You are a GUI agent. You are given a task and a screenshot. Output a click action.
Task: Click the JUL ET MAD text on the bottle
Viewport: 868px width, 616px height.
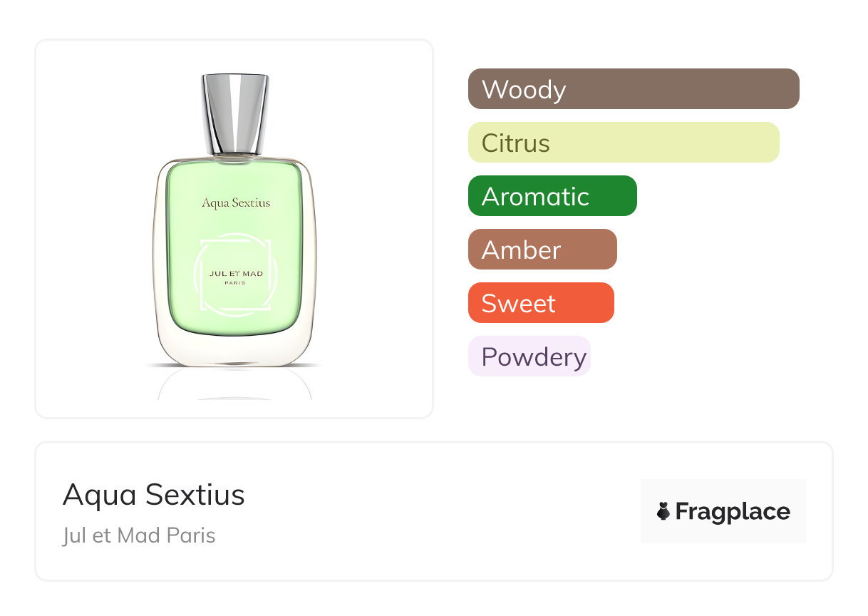tap(235, 274)
